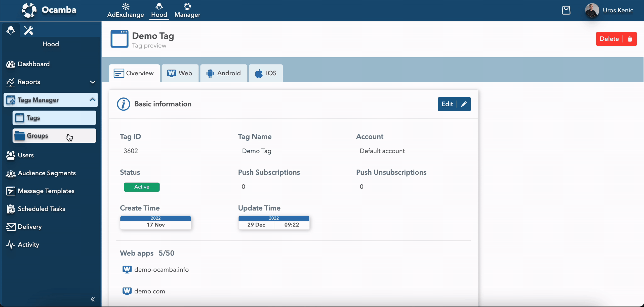Click the demo-ocamba.info web app link

tap(162, 270)
